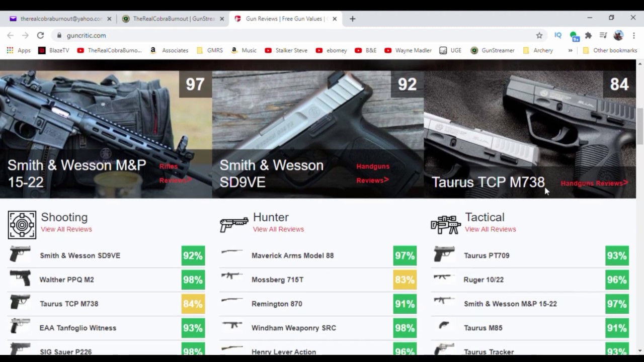Open a new browser tab
Viewport: 644px width, 362px height.
[x=353, y=19]
